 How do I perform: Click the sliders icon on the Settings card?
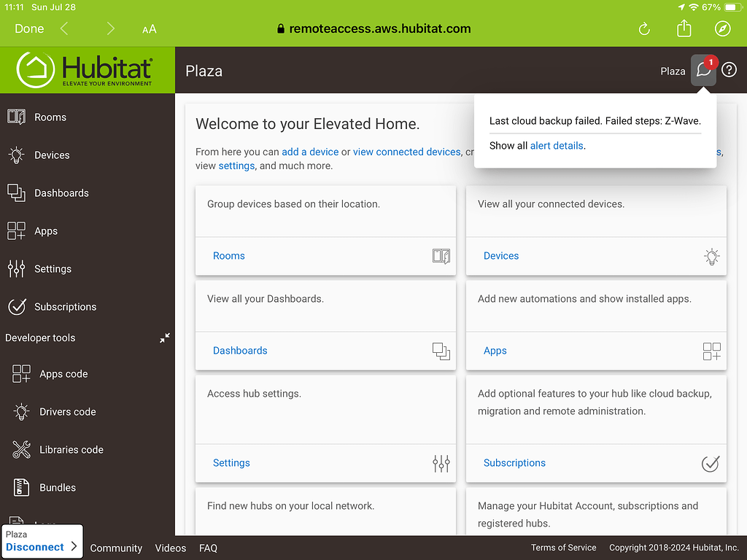[441, 463]
